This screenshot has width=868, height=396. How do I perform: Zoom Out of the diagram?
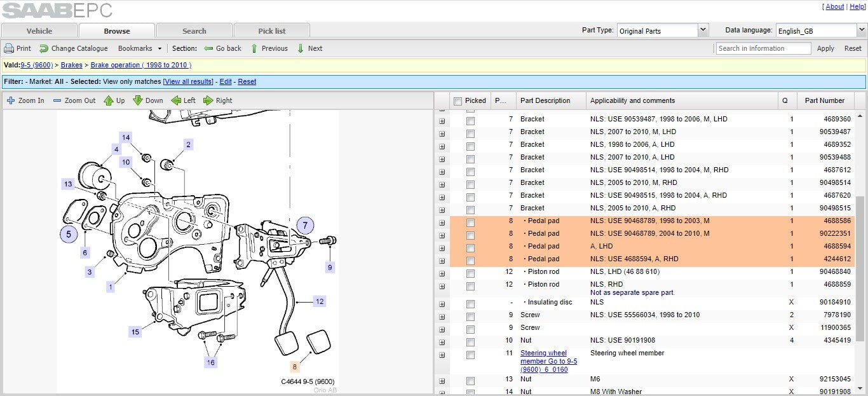tap(74, 100)
